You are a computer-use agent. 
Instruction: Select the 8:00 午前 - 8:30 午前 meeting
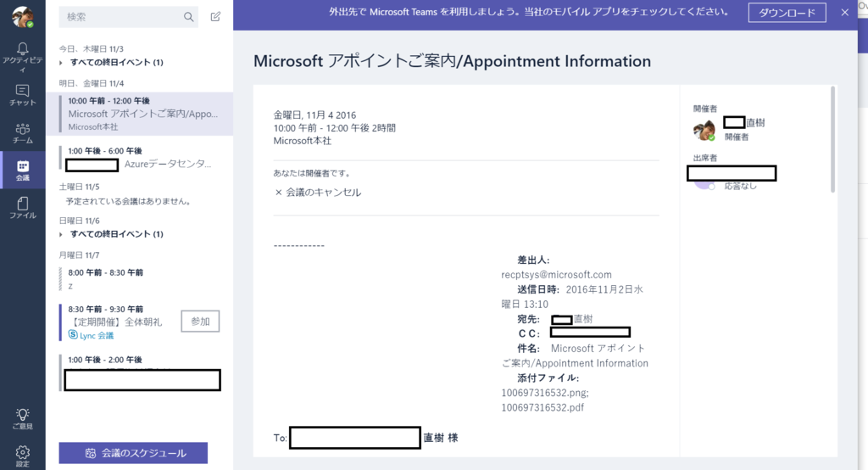[140, 279]
